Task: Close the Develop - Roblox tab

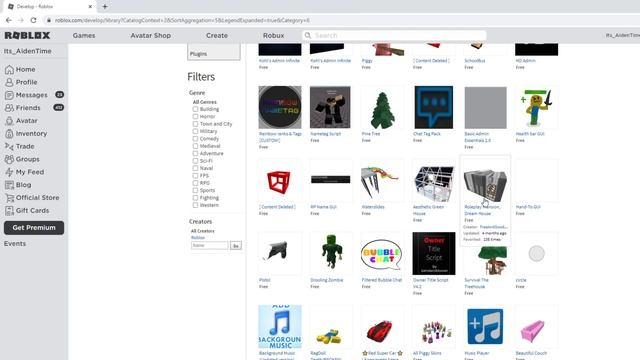Action: [x=90, y=7]
